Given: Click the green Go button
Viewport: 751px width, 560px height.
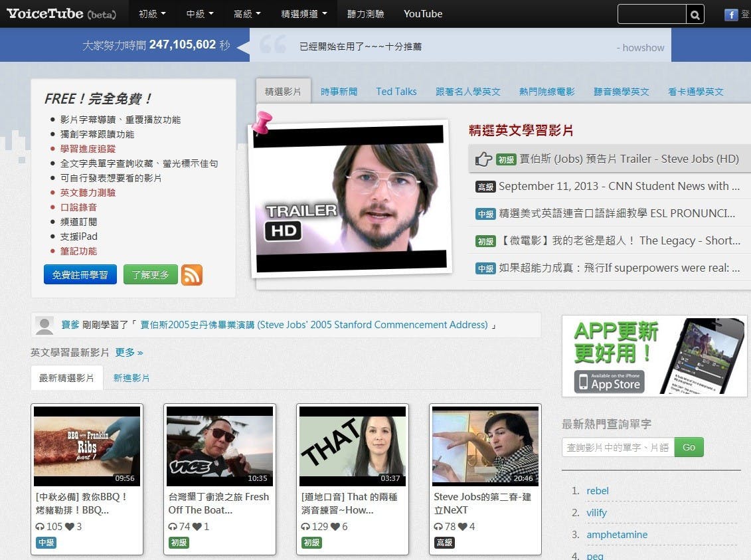Looking at the screenshot, I should click(689, 447).
